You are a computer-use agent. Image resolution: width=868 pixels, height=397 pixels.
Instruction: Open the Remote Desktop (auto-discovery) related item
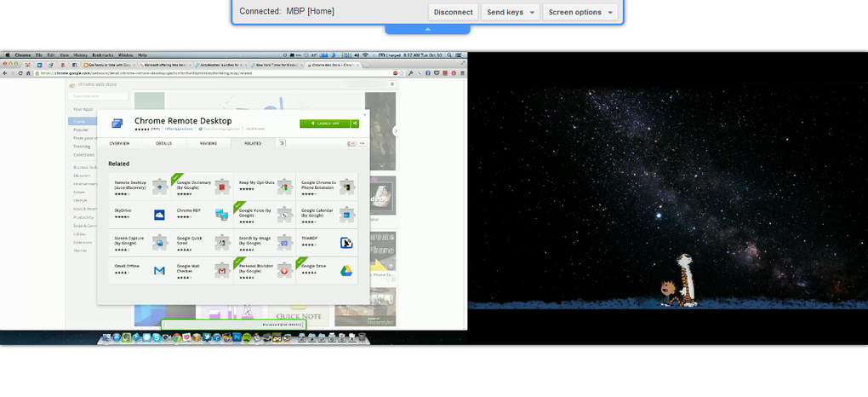140,187
